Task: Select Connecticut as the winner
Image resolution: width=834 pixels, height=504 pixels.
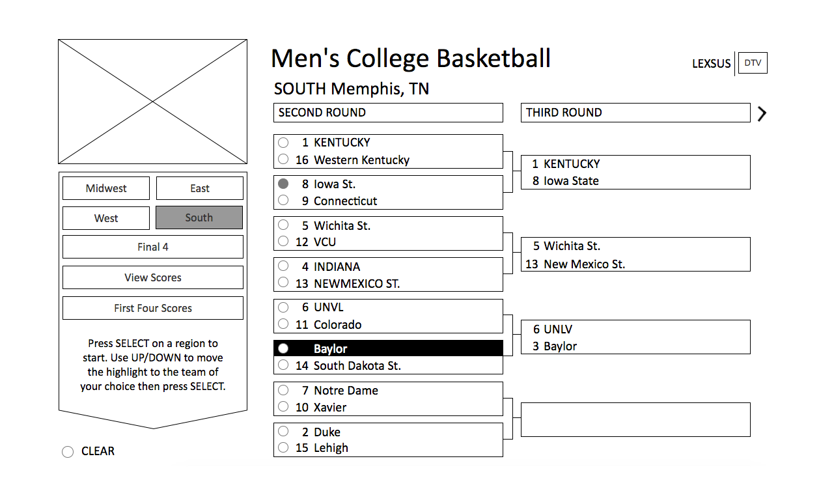Action: click(283, 201)
